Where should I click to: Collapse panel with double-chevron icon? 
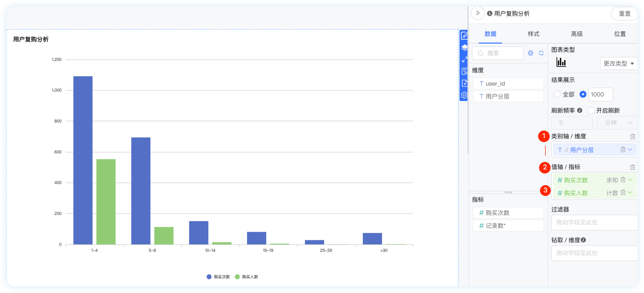tap(477, 13)
